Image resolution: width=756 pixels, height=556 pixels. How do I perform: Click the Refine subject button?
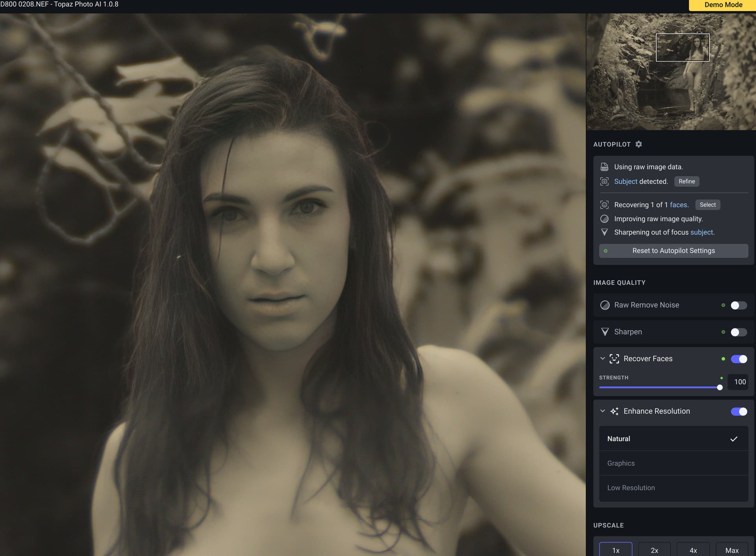[687, 182]
